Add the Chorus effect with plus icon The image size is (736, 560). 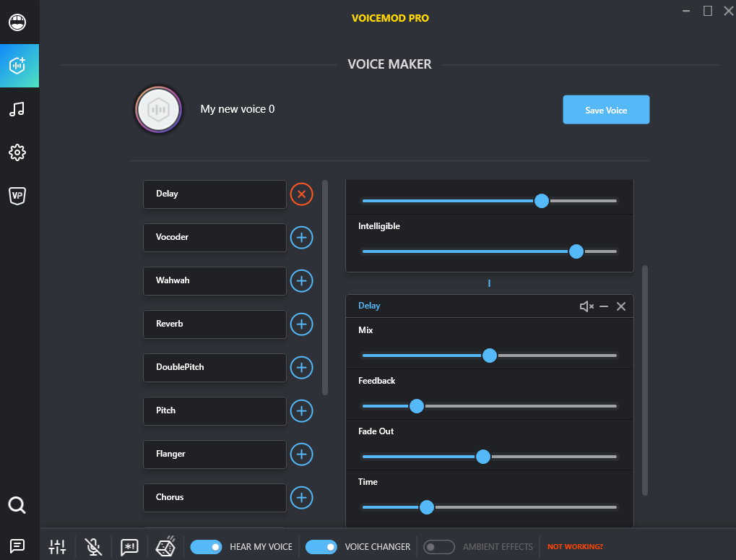coord(301,498)
